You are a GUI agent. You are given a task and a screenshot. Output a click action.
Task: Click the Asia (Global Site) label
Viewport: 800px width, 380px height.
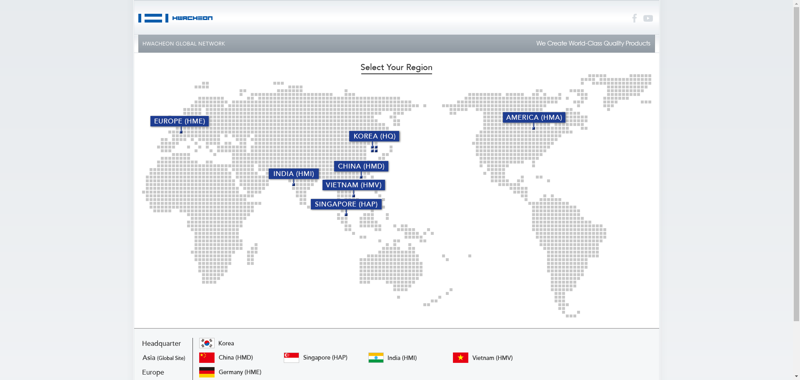coord(164,358)
